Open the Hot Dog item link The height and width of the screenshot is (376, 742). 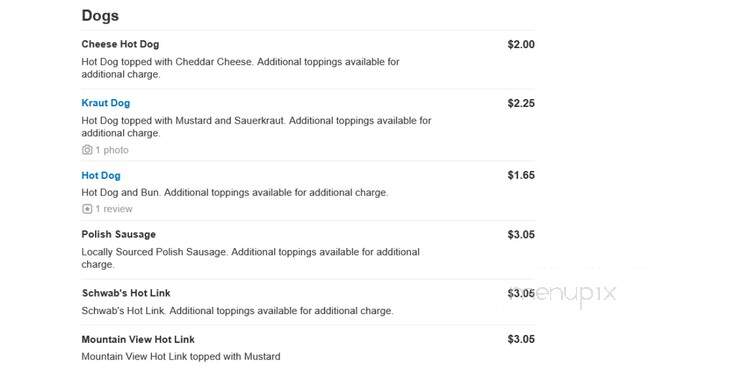[x=101, y=175]
